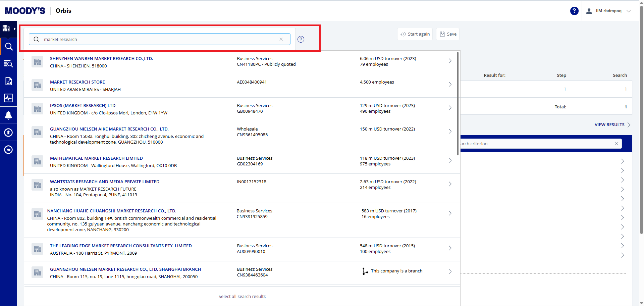This screenshot has height=306, width=644.
Task: Click the blue help icon in header
Action: (x=574, y=11)
